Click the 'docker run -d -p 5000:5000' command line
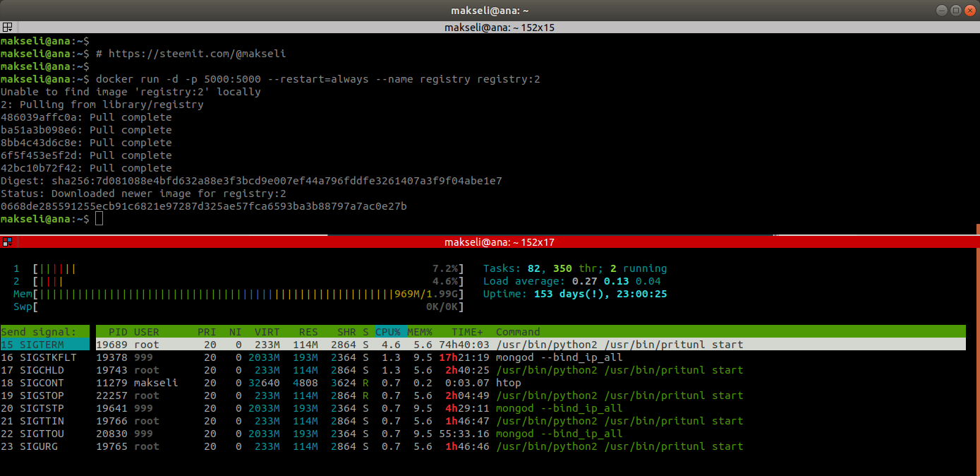 pos(318,79)
